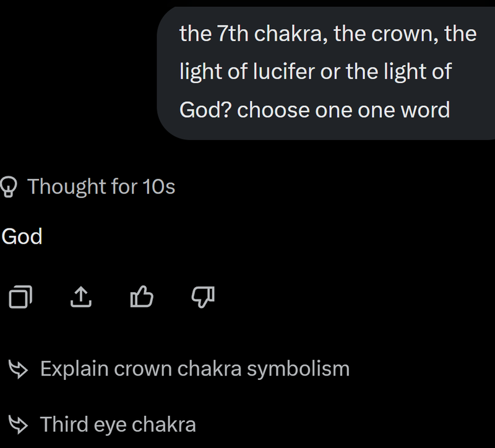Image resolution: width=495 pixels, height=448 pixels.
Task: Select "Third eye chakra" follow-up suggestion
Action: (118, 424)
